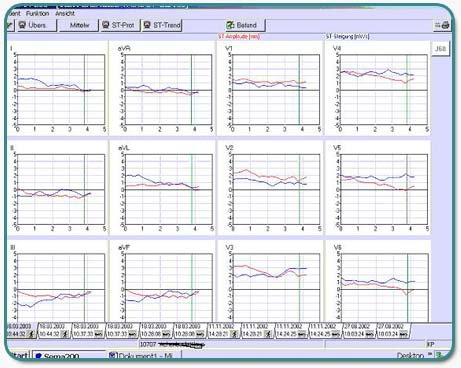Select the first 11.11.2002 14:28:21 recording tab
The image size is (461, 368).
click(224, 330)
